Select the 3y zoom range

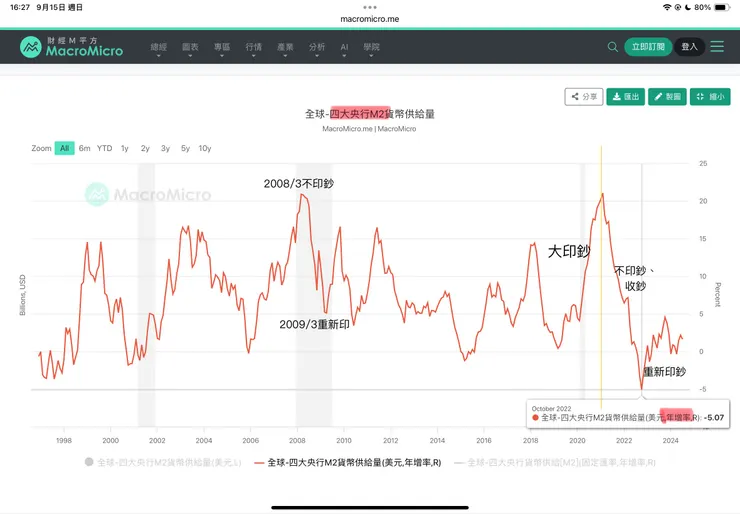pyautogui.click(x=165, y=148)
